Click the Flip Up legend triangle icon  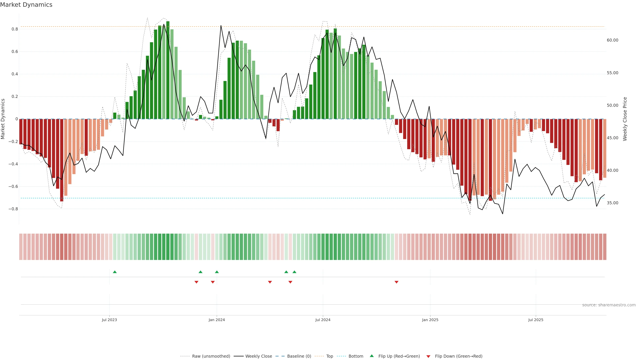click(372, 356)
